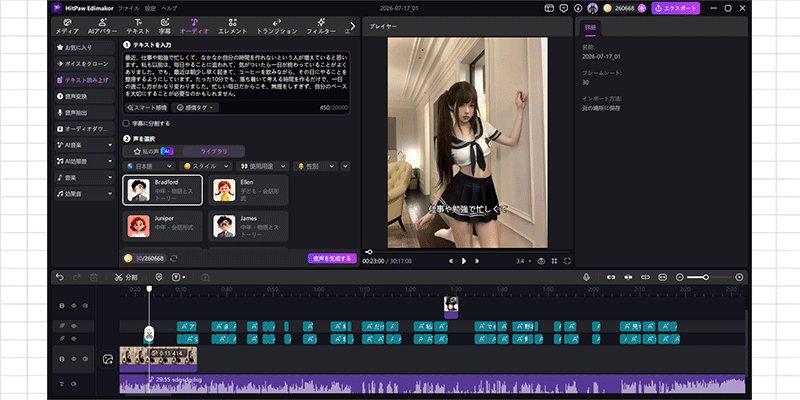Image resolution: width=800 pixels, height=400 pixels.
Task: Add a marker with the shield marker icon
Action: pos(159,277)
